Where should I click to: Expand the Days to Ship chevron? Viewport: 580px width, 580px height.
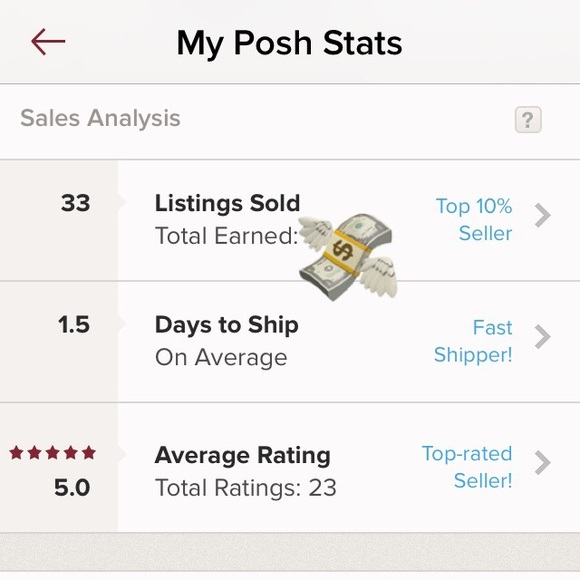click(543, 337)
